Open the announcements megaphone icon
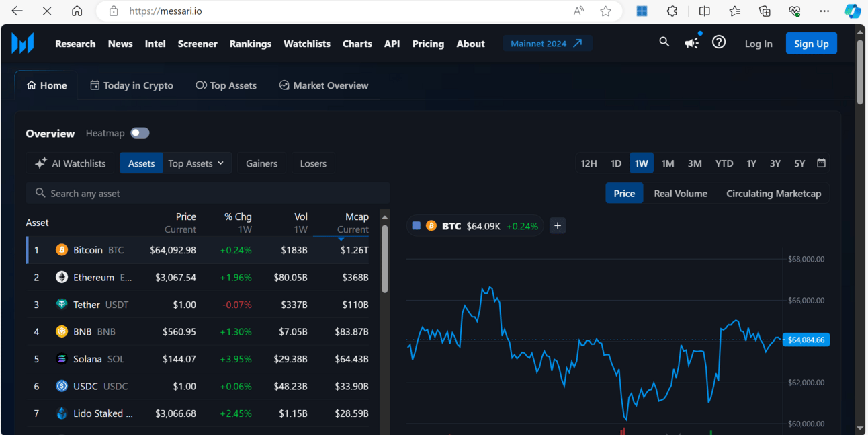This screenshot has height=435, width=868. pyautogui.click(x=691, y=43)
